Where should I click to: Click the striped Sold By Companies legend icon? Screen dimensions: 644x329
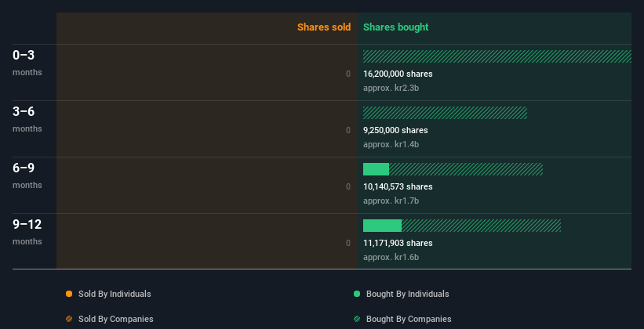coord(69,319)
